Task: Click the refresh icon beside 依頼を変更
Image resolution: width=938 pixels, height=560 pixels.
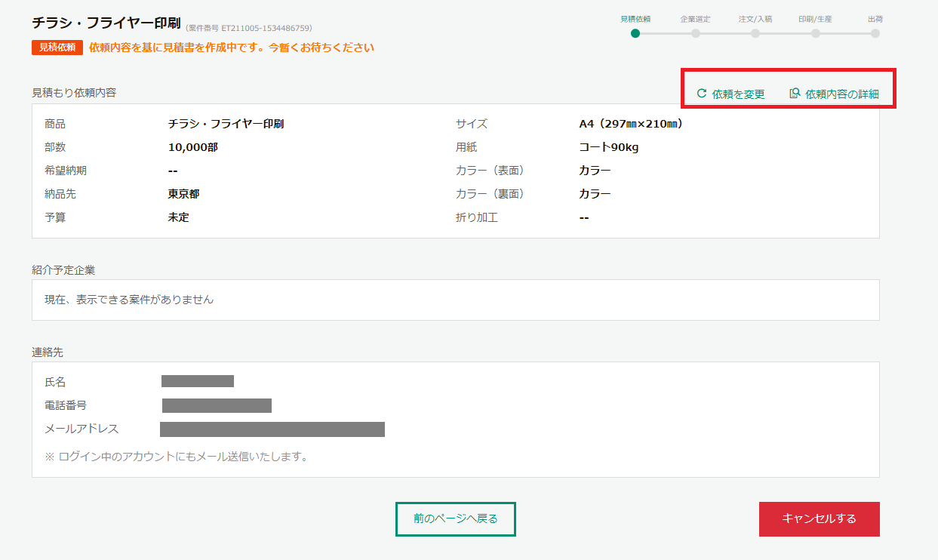Action: click(702, 94)
